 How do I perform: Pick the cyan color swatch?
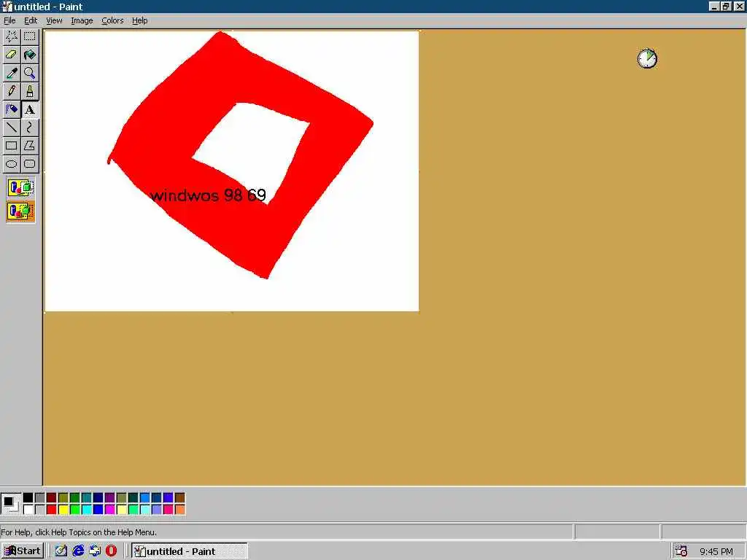(x=86, y=510)
